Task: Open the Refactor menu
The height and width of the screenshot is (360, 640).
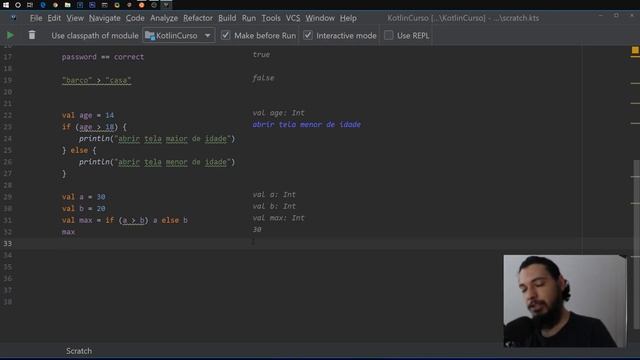Action: (x=198, y=18)
